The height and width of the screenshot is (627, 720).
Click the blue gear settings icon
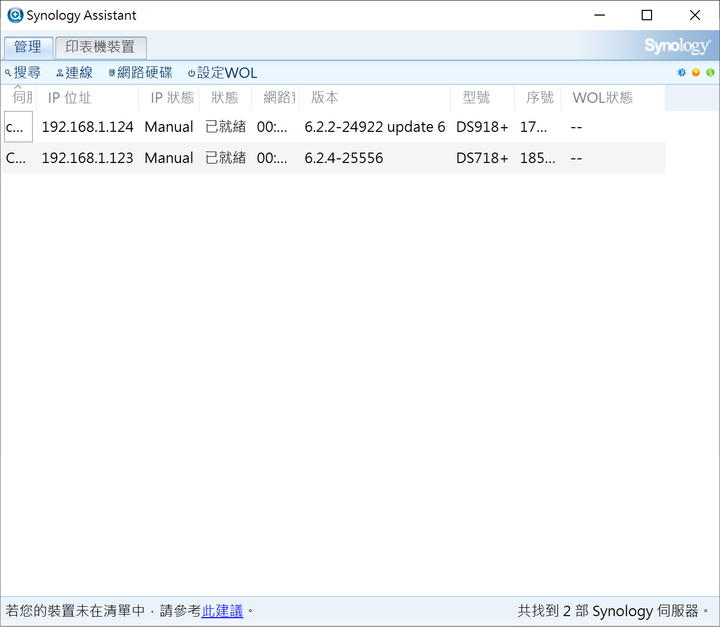click(681, 73)
